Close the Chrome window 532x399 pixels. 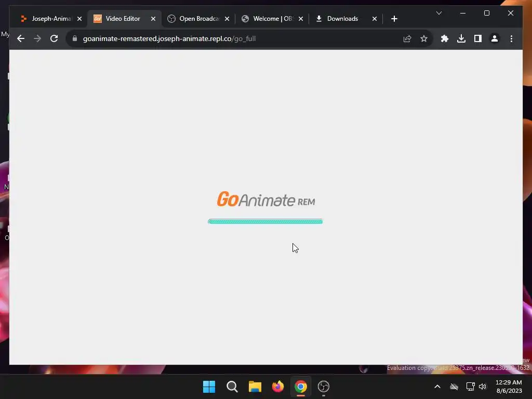[510, 13]
